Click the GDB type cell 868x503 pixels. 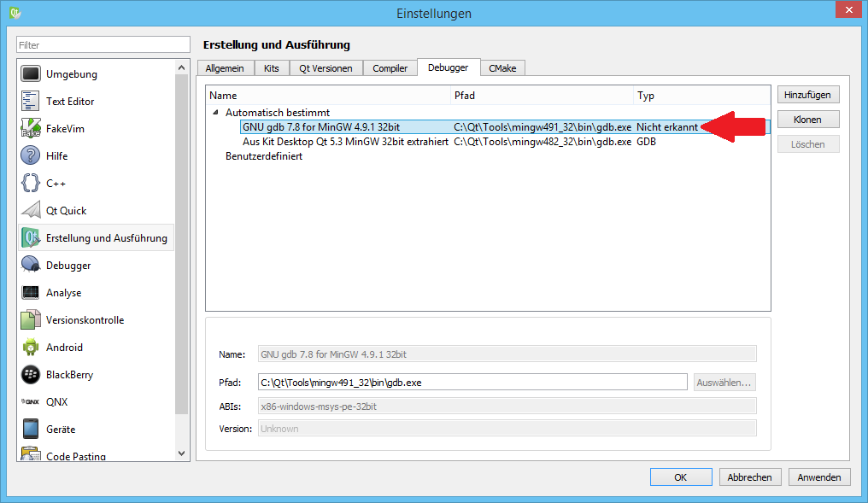646,142
